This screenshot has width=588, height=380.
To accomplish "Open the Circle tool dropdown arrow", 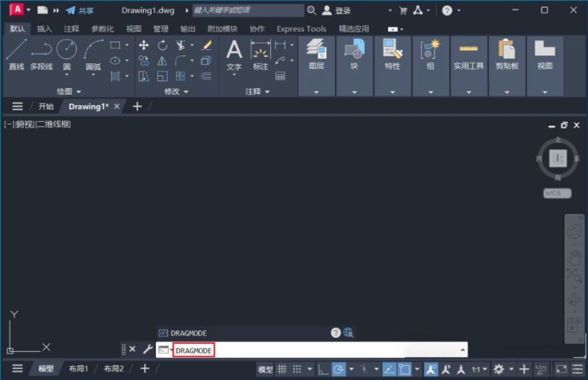I will (67, 75).
